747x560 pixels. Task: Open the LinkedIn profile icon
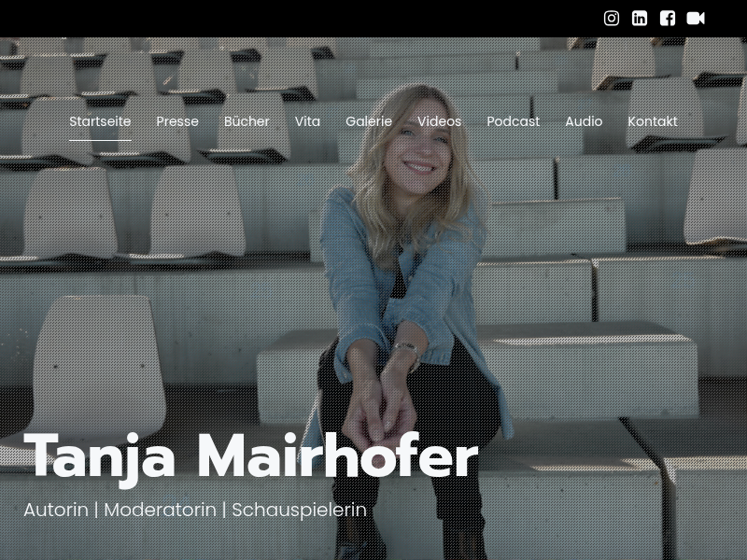(640, 19)
